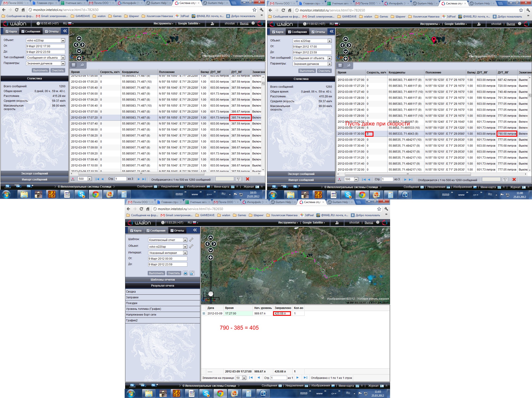Open Напряжение борт сети result
This screenshot has width=532, height=398.
[163, 315]
